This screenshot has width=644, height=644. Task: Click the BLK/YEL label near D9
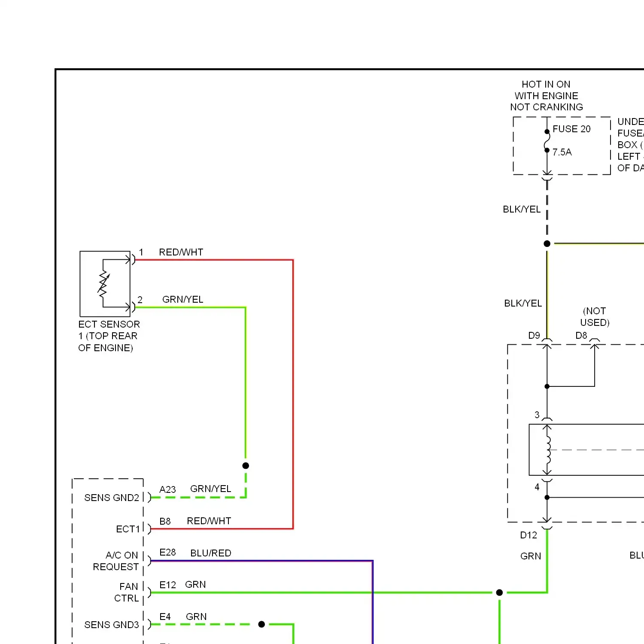tap(523, 303)
